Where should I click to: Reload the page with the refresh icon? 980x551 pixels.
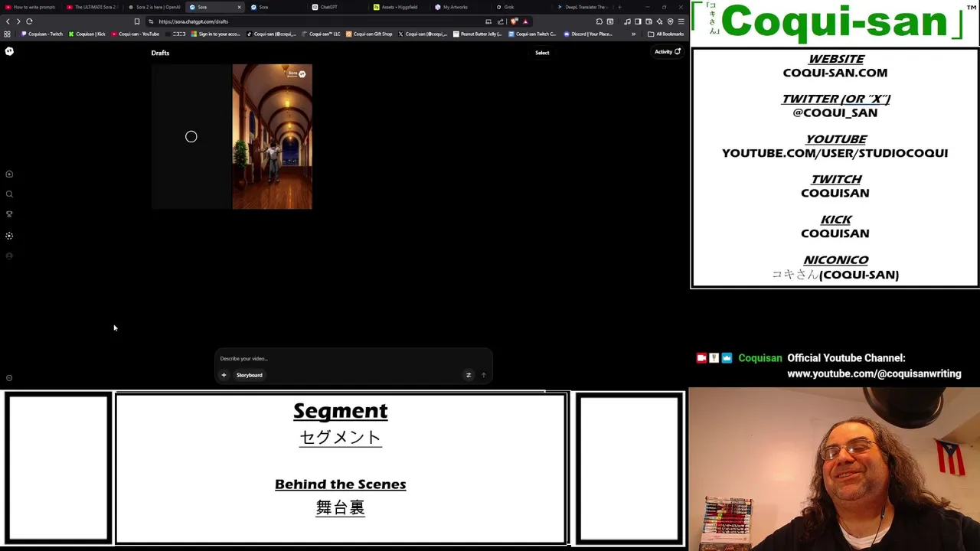(29, 21)
